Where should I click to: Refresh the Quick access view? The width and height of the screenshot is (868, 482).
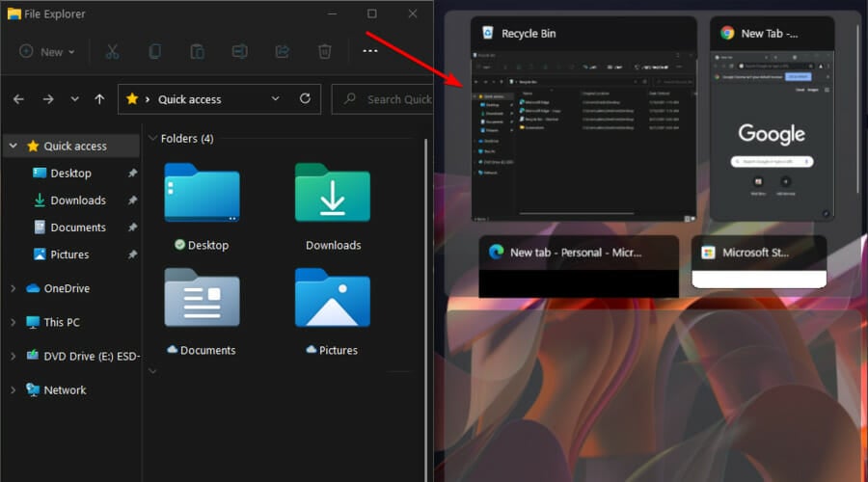(305, 98)
